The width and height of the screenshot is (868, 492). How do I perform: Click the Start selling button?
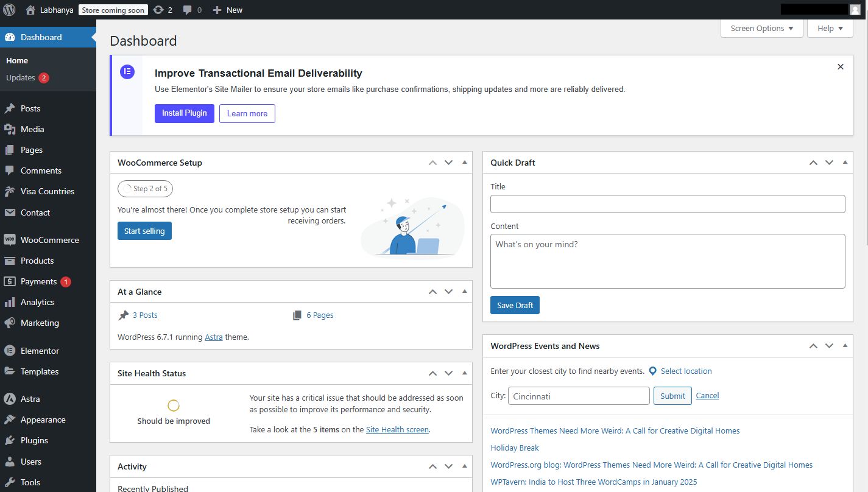point(144,231)
